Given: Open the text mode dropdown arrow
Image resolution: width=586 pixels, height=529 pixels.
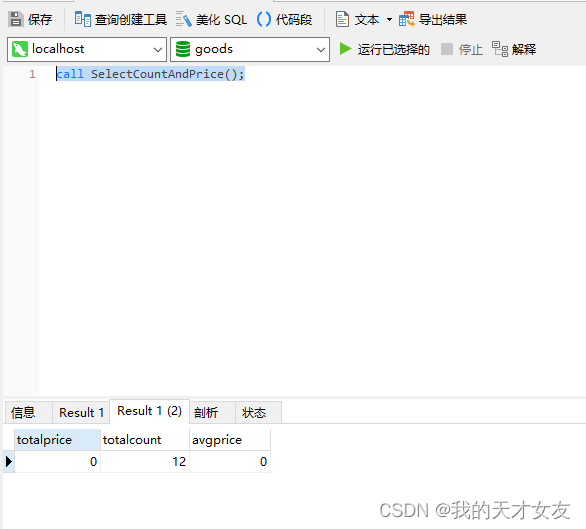Looking at the screenshot, I should click(389, 19).
